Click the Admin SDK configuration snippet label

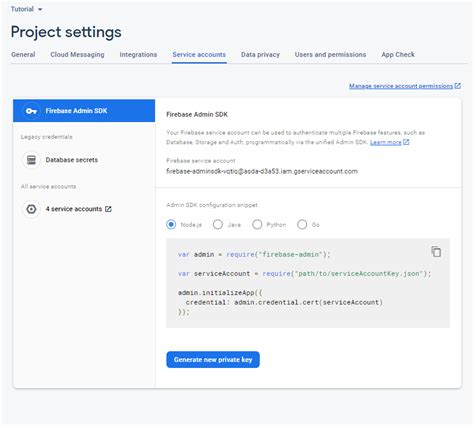tap(212, 205)
